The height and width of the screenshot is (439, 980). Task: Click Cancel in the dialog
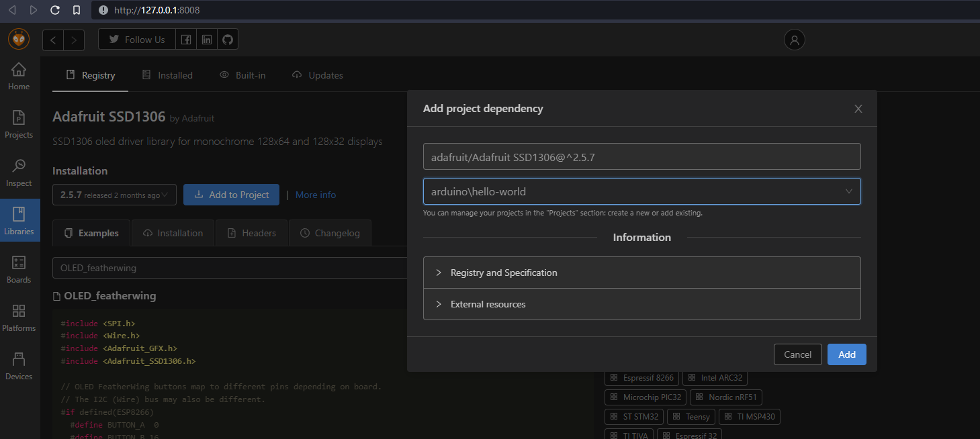click(798, 354)
